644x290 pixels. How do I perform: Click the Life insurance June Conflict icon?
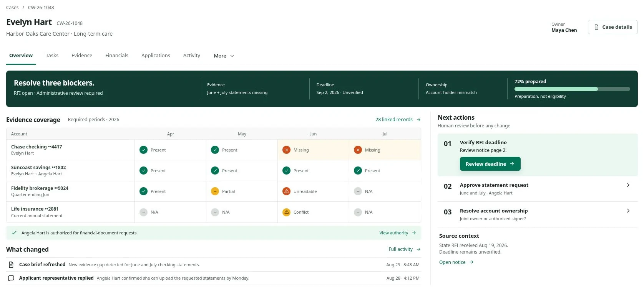(286, 212)
